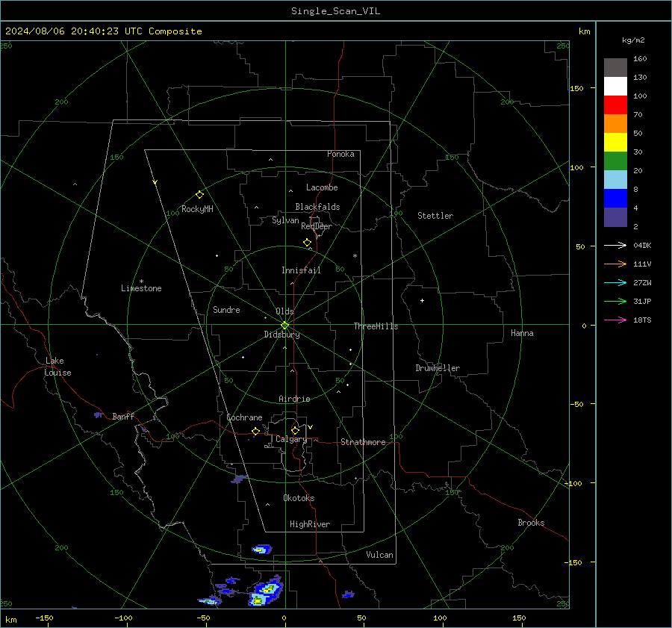Click the yellow diamond at radar center near Olds

[284, 325]
